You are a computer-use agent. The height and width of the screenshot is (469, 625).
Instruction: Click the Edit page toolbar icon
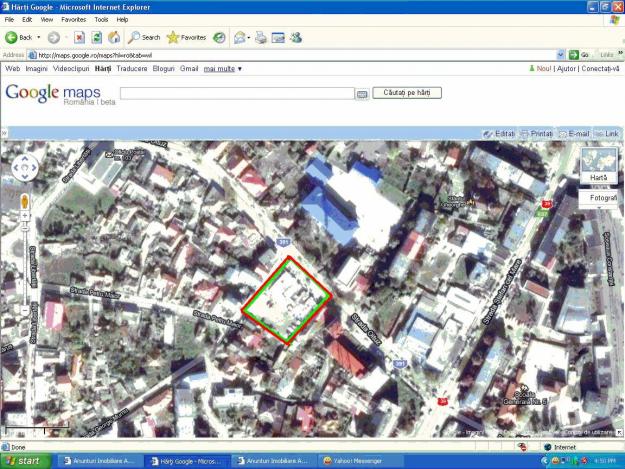pos(278,37)
